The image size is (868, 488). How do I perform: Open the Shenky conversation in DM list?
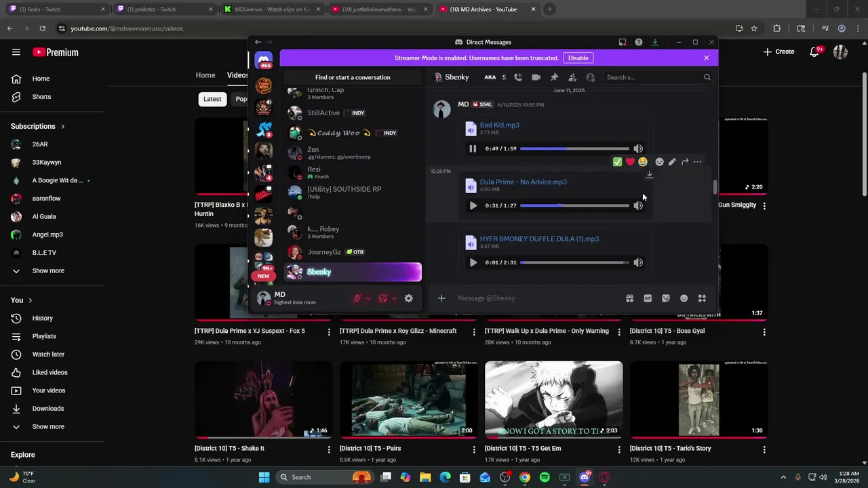tap(353, 272)
